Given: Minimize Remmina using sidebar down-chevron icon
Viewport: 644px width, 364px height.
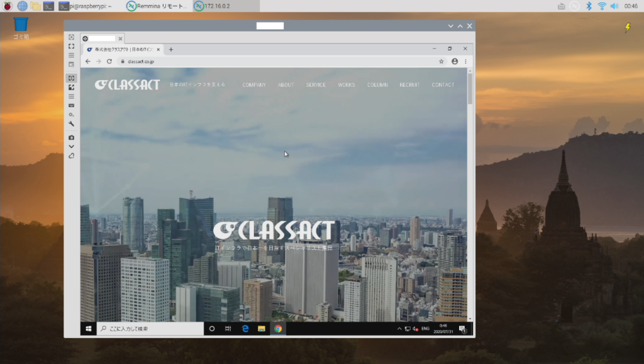Looking at the screenshot, I should pyautogui.click(x=72, y=147).
